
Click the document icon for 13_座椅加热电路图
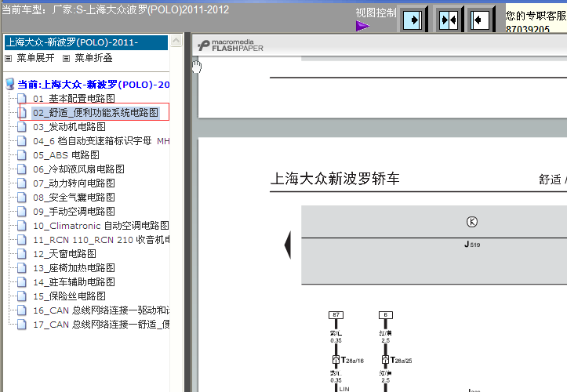[22, 267]
